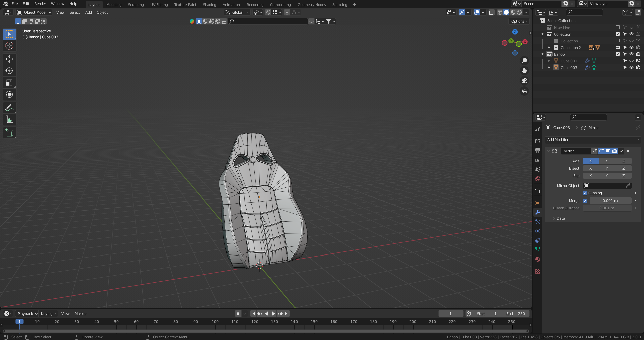Select the Annotate tool
644x340 pixels.
[9, 108]
